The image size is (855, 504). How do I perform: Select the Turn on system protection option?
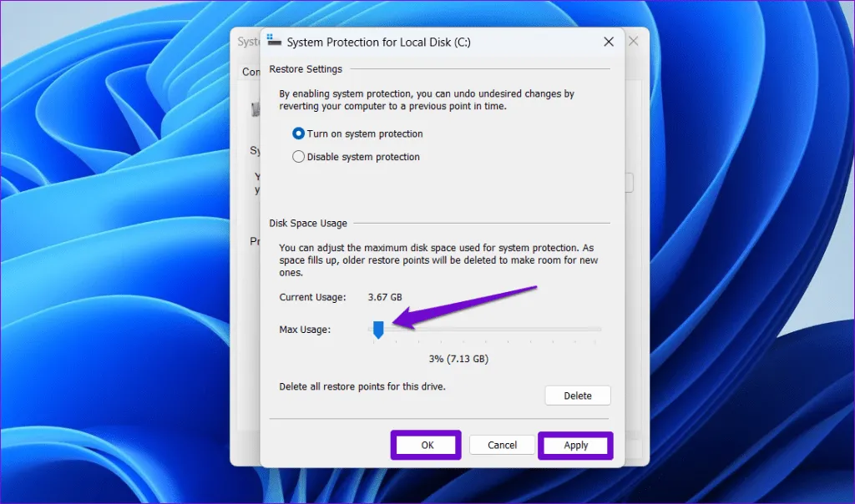pyautogui.click(x=298, y=134)
